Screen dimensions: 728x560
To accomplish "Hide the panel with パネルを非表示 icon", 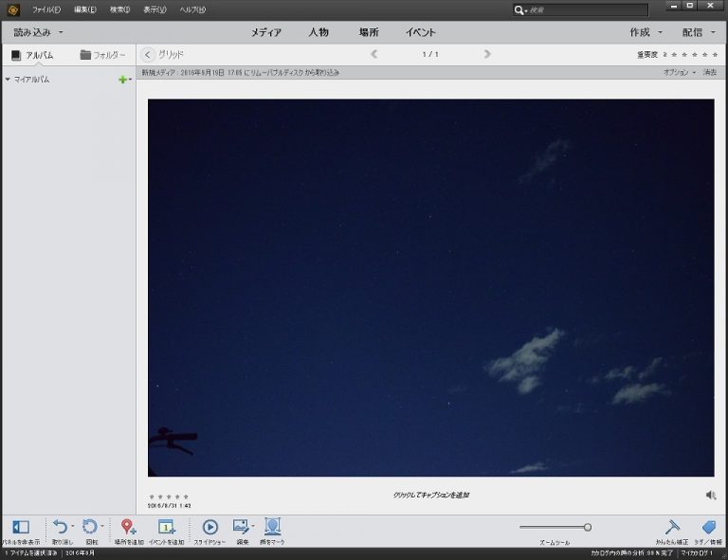I will (x=20, y=528).
